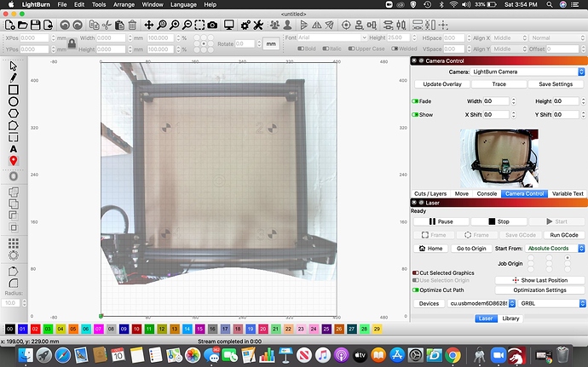588x367 pixels.
Task: Open the Normal text mode dropdown
Action: click(557, 37)
